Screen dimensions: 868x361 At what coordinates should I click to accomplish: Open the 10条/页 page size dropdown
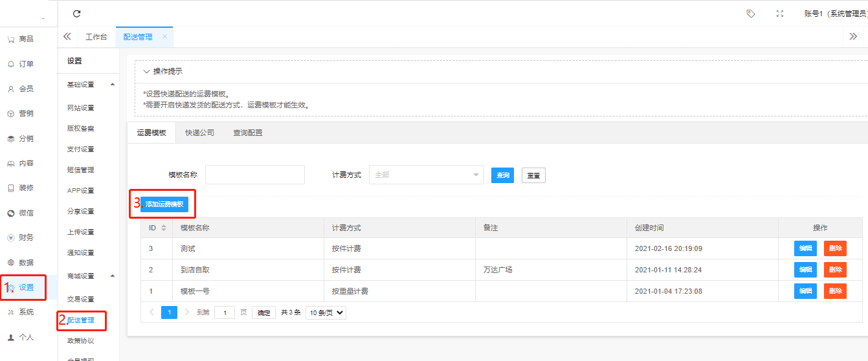326,312
